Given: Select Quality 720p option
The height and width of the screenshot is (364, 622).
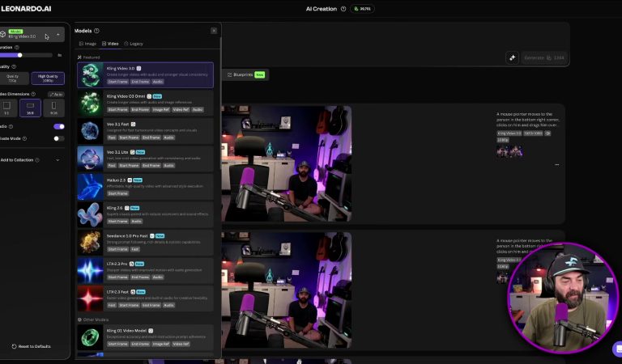Looking at the screenshot, I should pyautogui.click(x=14, y=78).
